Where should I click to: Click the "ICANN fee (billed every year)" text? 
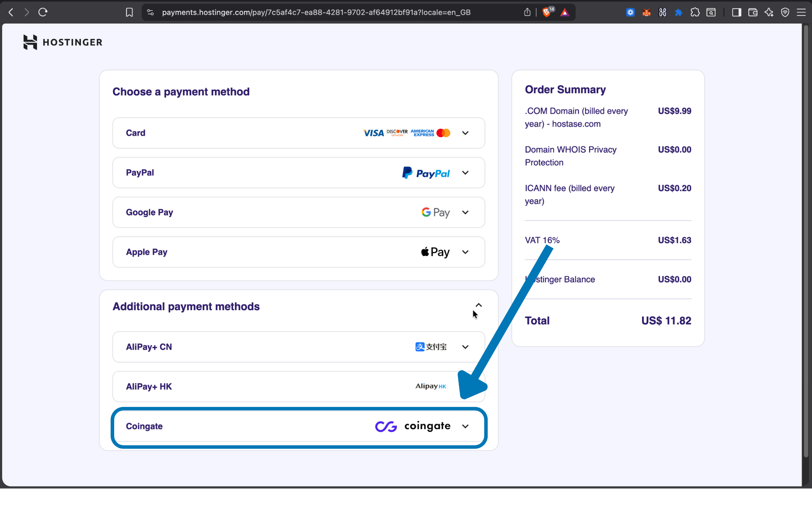coord(570,195)
